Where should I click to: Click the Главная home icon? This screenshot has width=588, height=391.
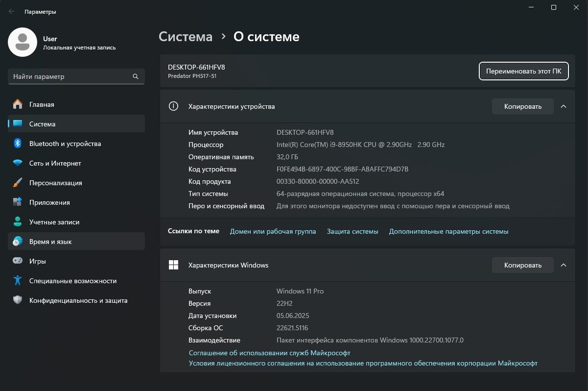(18, 104)
